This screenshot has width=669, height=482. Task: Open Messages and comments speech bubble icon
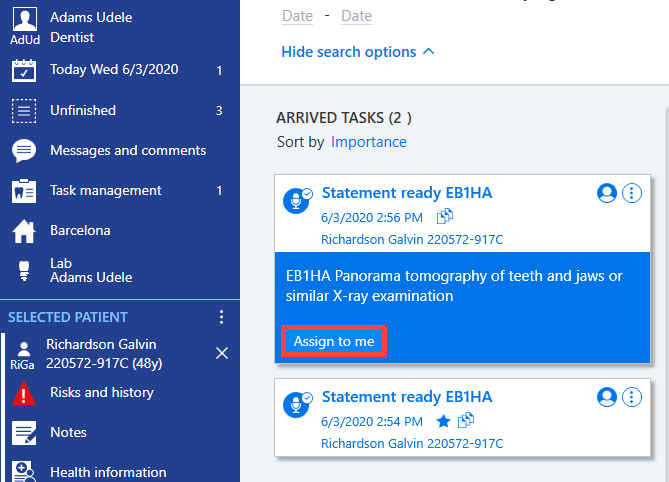24,151
